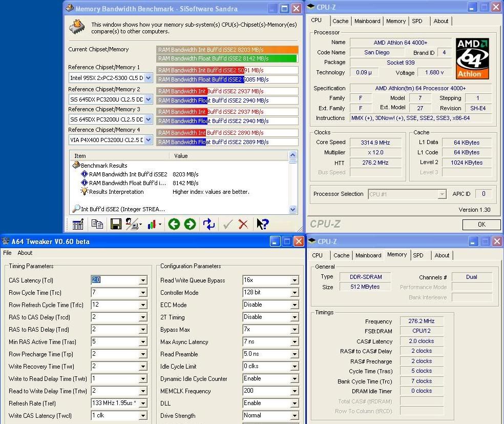The width and height of the screenshot is (504, 424).
Task: Open the File menu in A64 Tweaker
Action: [7, 253]
